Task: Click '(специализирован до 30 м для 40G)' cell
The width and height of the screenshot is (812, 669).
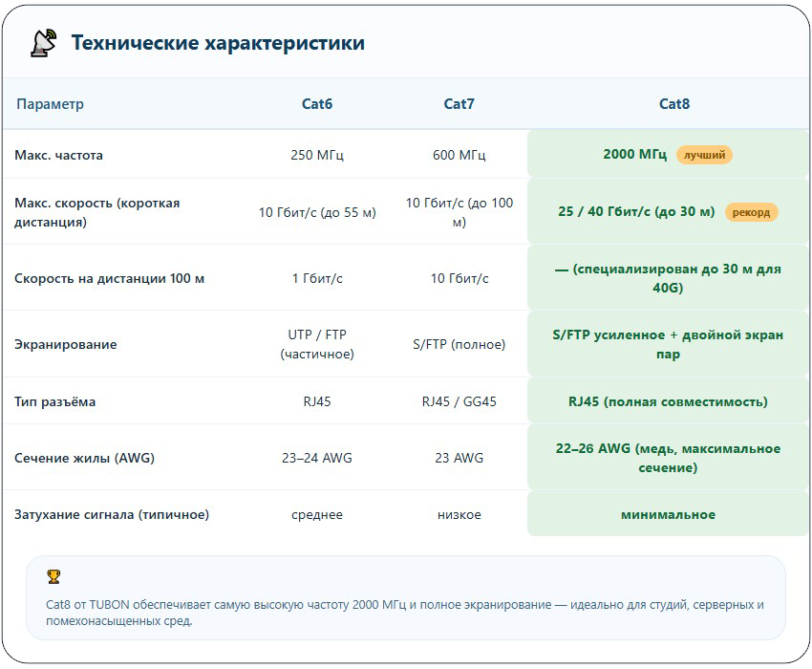Action: (668, 278)
